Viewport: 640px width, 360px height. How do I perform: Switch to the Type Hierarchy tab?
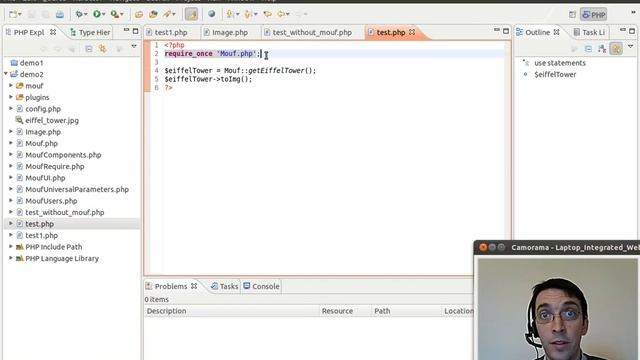pyautogui.click(x=90, y=32)
